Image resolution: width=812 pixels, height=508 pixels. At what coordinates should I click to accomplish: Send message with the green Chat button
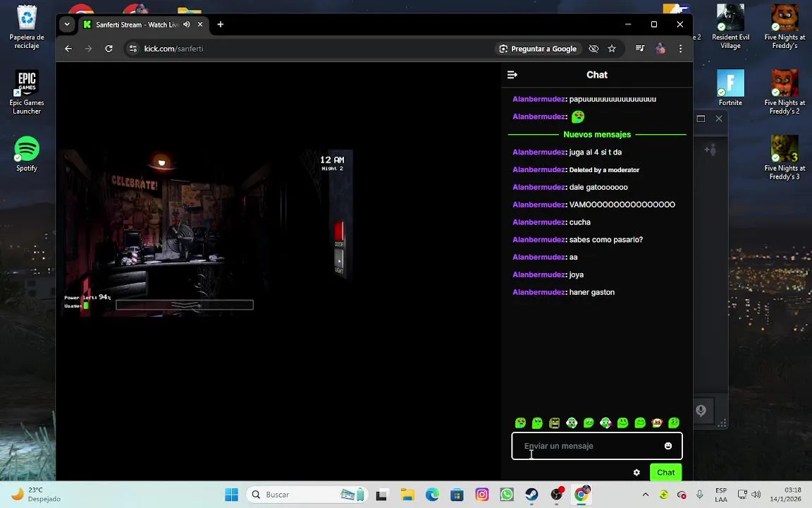665,472
